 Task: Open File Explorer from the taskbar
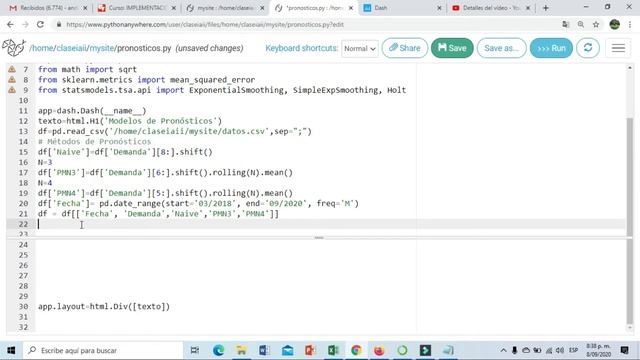(x=241, y=350)
